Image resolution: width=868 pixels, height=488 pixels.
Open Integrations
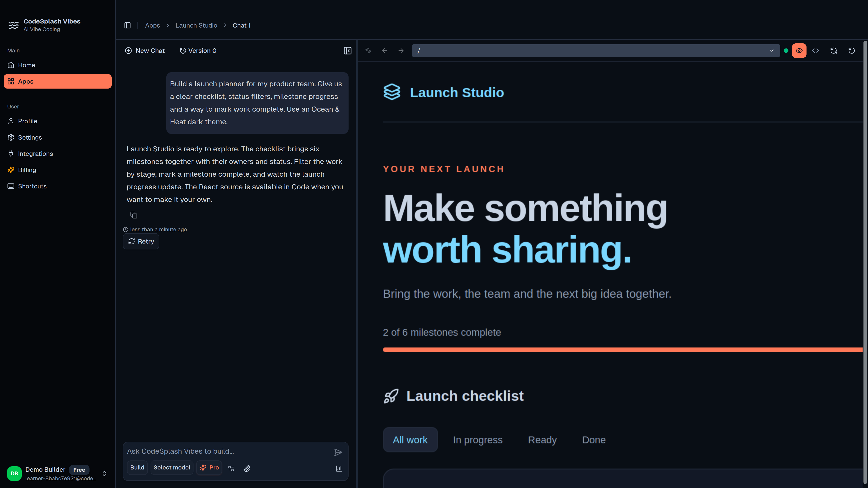58,154
